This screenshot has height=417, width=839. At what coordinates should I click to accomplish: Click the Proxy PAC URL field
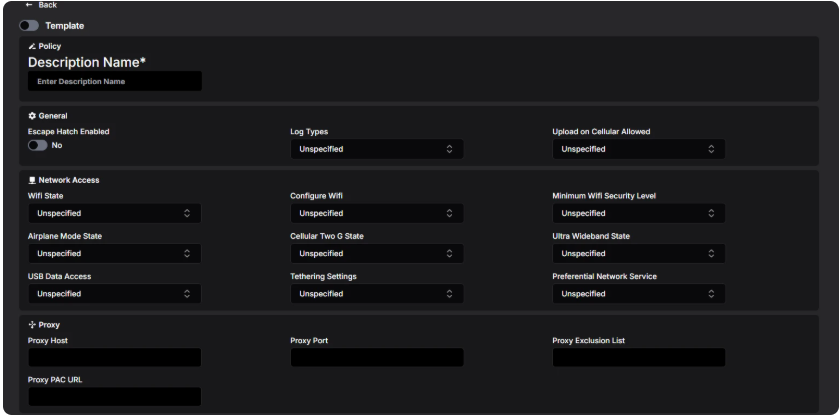point(115,397)
